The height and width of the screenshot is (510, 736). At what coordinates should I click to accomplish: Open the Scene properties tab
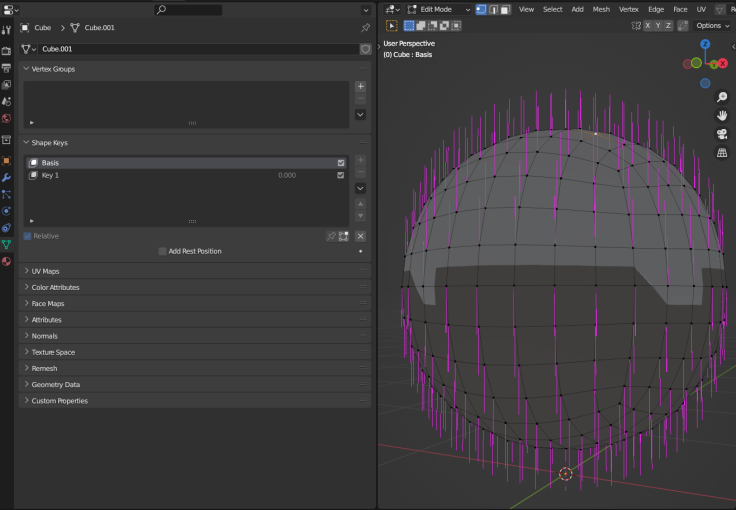point(7,101)
